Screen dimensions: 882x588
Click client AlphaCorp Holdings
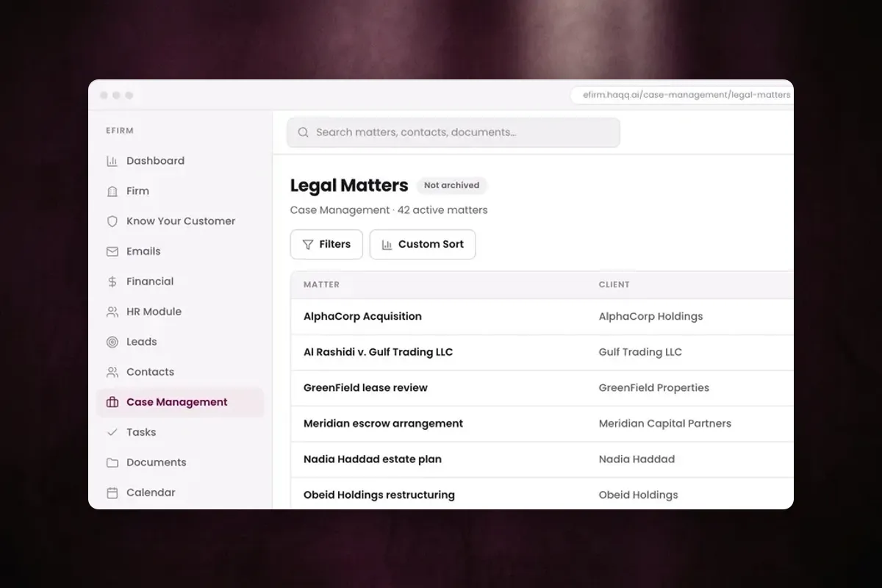650,317
